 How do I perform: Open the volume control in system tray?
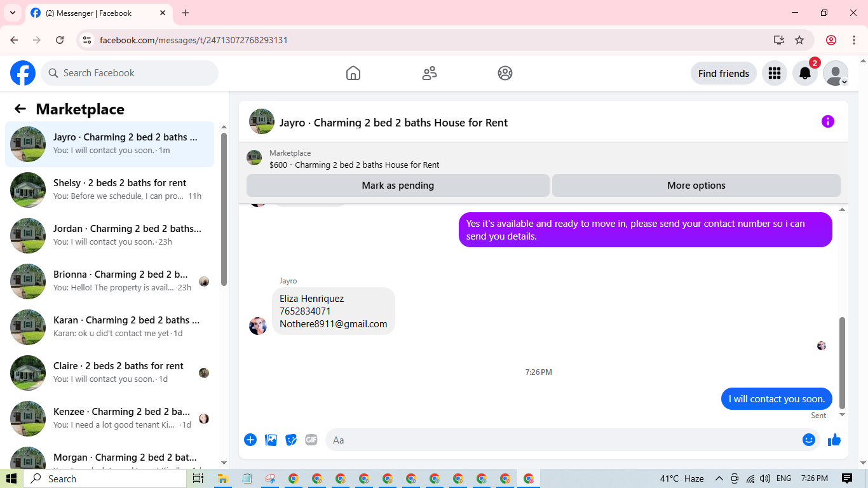[764, 478]
